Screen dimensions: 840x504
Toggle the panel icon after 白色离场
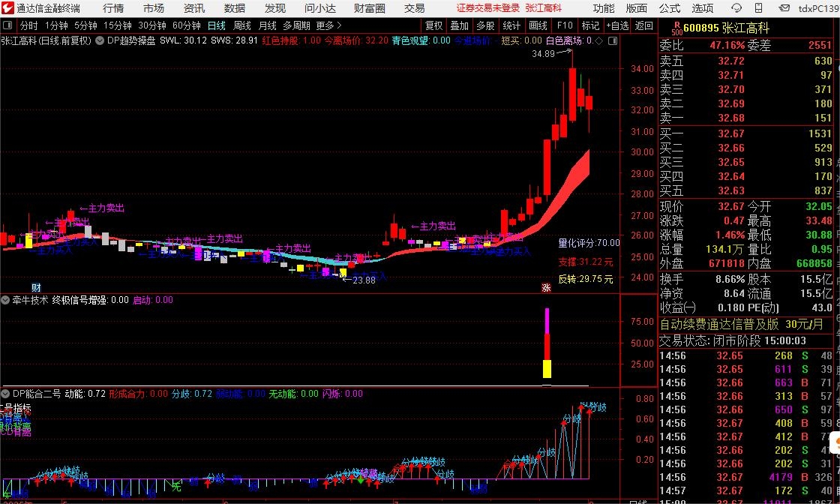click(x=613, y=40)
